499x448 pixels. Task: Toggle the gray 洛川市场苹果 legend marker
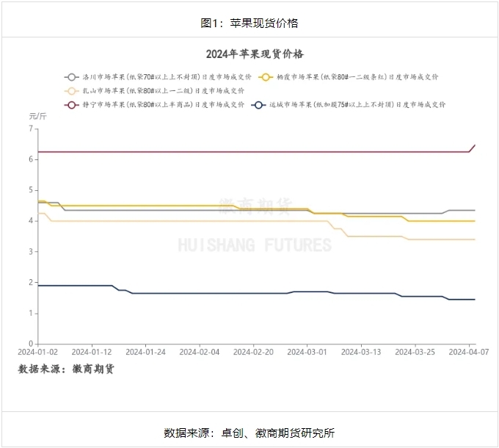(x=72, y=77)
